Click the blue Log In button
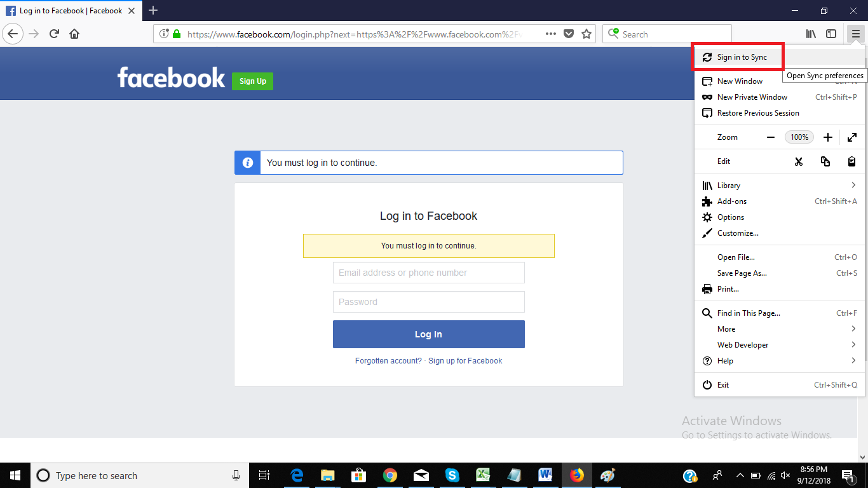This screenshot has height=488, width=868. pyautogui.click(x=429, y=334)
